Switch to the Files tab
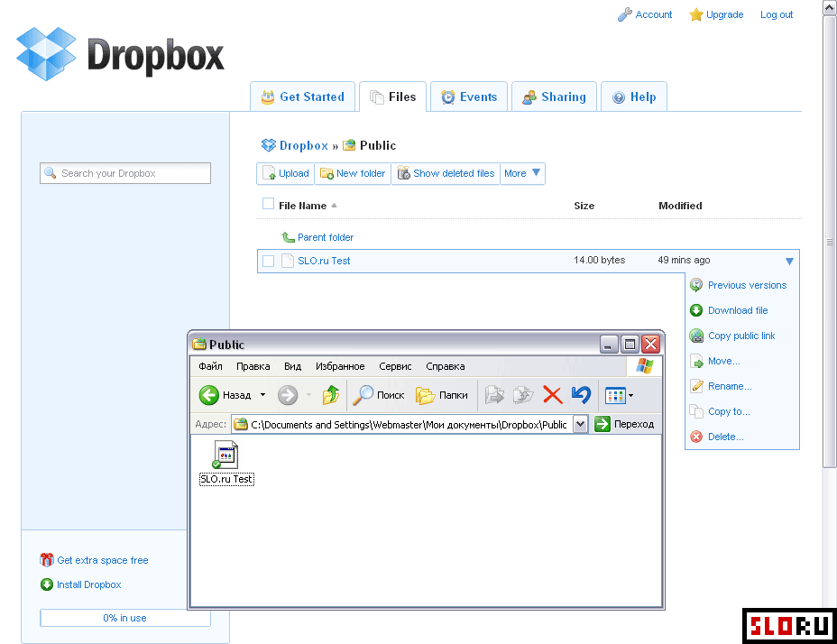Screen dimensions: 837x644 393,97
